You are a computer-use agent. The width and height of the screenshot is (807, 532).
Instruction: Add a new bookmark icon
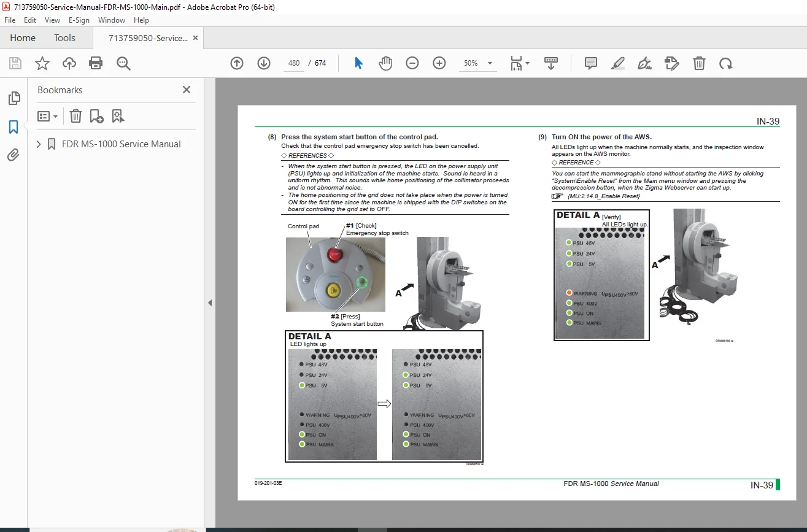(96, 116)
